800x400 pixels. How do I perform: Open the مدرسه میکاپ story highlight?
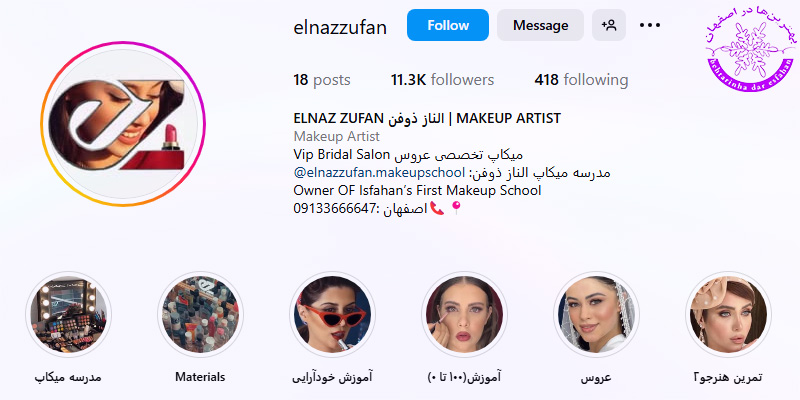(x=68, y=314)
